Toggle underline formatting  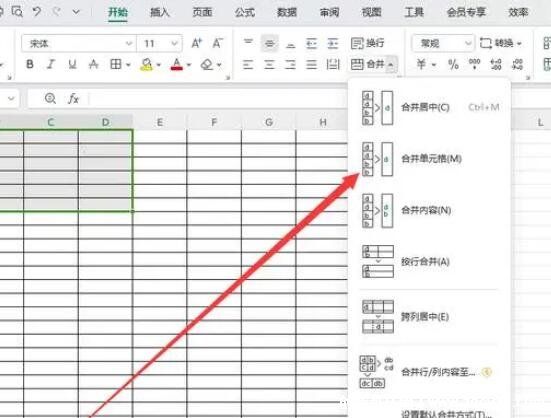click(72, 64)
